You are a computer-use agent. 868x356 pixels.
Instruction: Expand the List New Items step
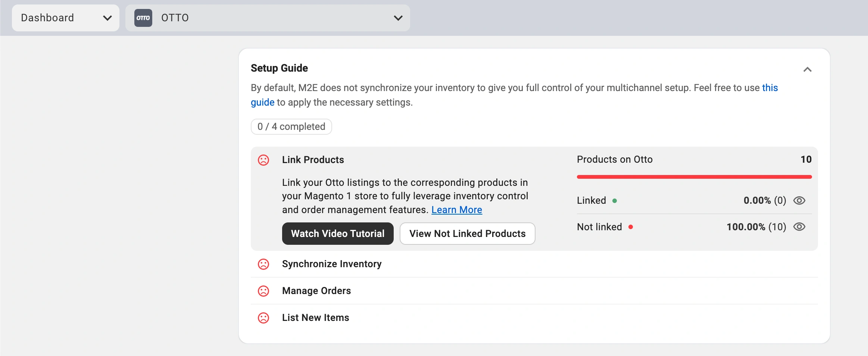pos(315,318)
